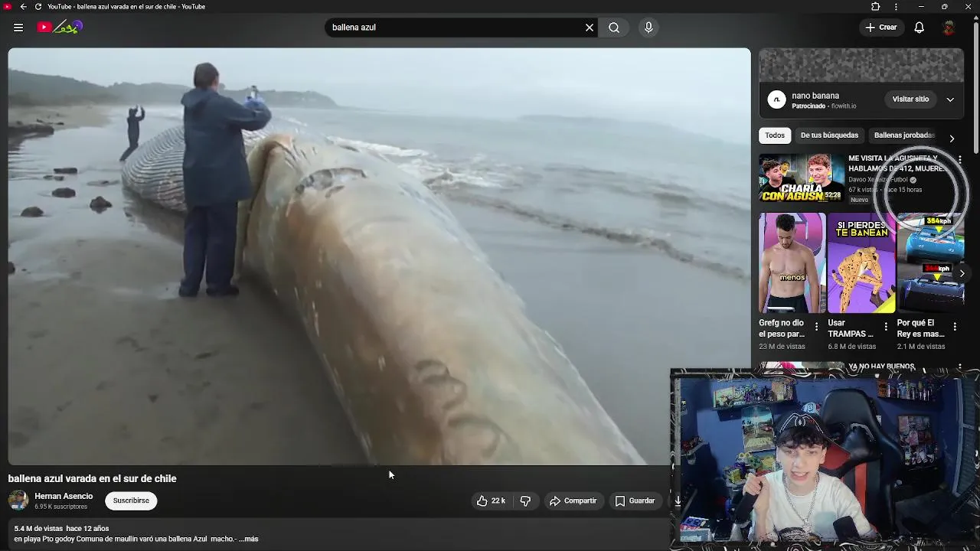Open options for the 'Grefg no dio' short
The height and width of the screenshot is (551, 980).
tap(816, 327)
